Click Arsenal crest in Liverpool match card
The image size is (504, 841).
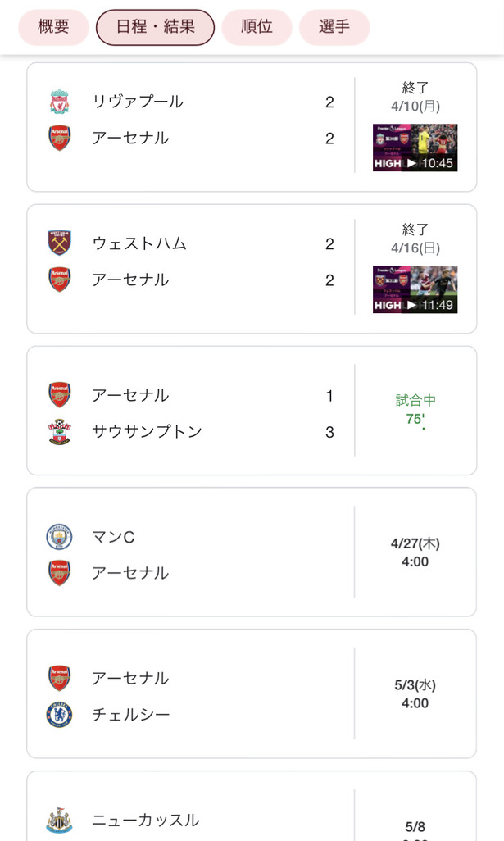point(59,139)
